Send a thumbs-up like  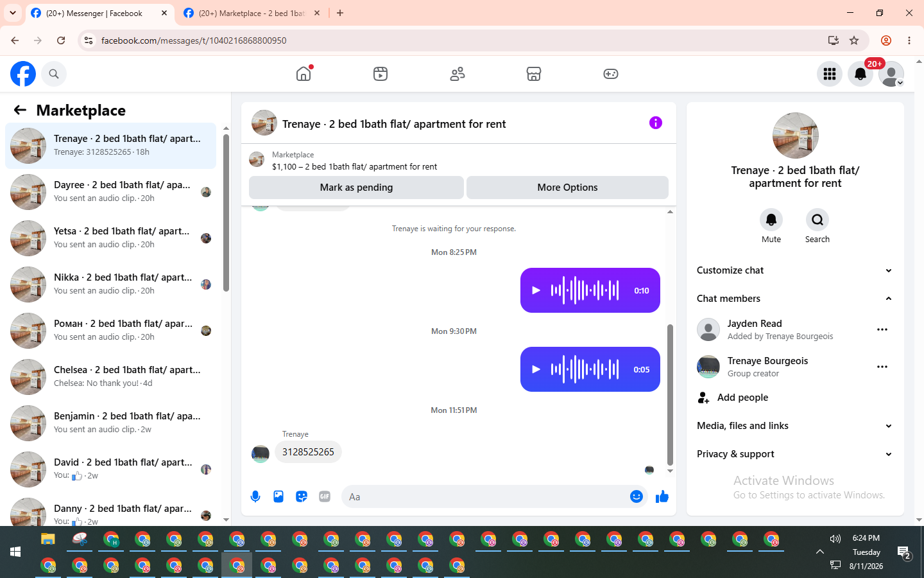pyautogui.click(x=662, y=496)
